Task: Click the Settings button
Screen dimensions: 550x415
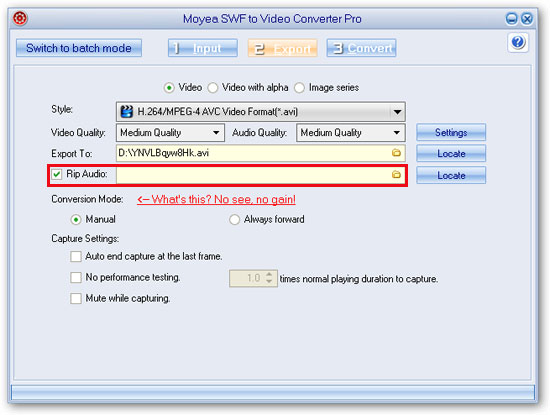Action: tap(451, 132)
